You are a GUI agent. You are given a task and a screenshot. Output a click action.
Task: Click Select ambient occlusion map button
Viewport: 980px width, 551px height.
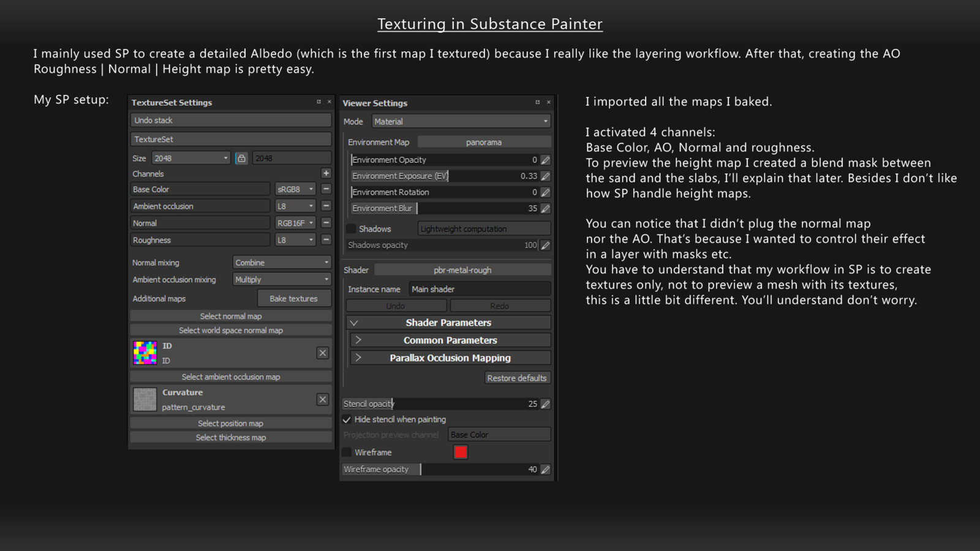(231, 377)
